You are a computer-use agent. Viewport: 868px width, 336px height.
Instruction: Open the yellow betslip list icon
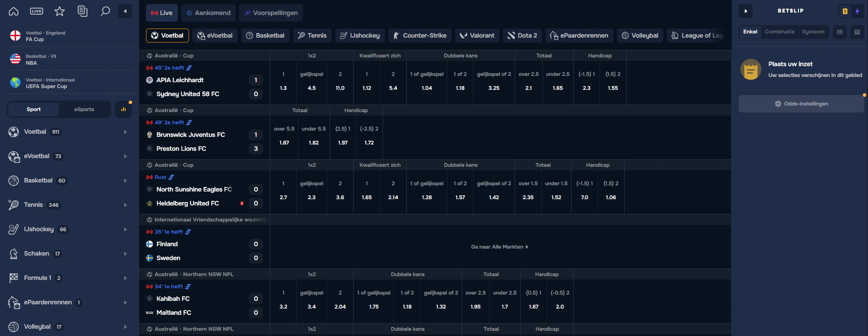coord(845,11)
